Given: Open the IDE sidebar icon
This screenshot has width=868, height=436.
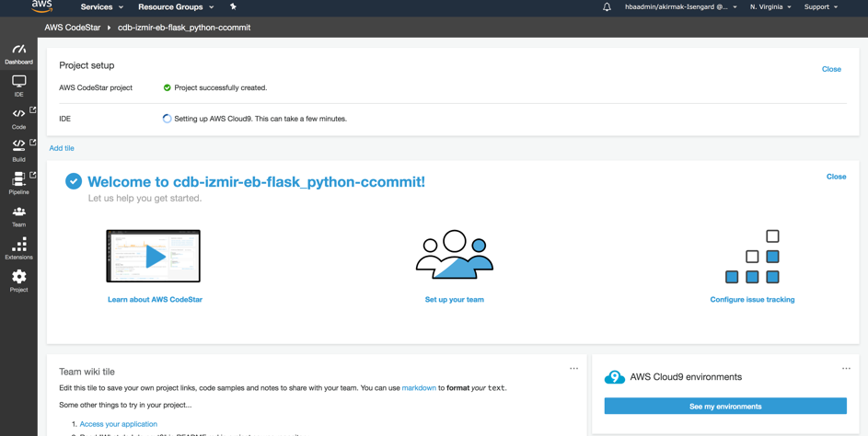Looking at the screenshot, I should tap(18, 86).
